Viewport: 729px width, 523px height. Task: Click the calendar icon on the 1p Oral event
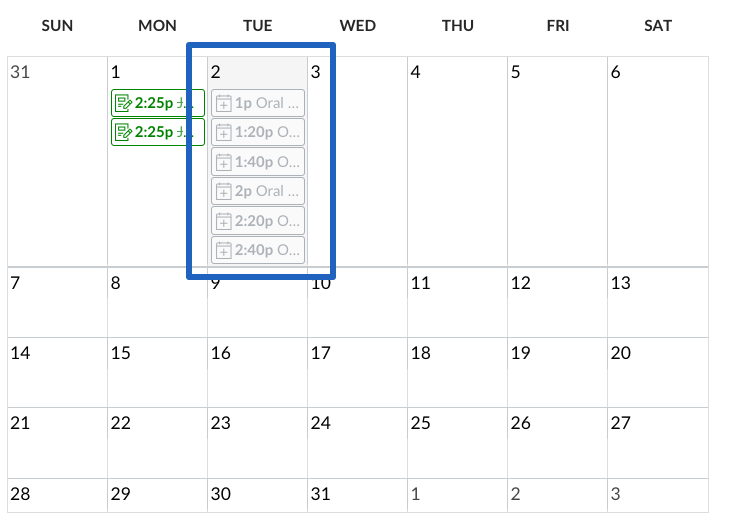(224, 103)
